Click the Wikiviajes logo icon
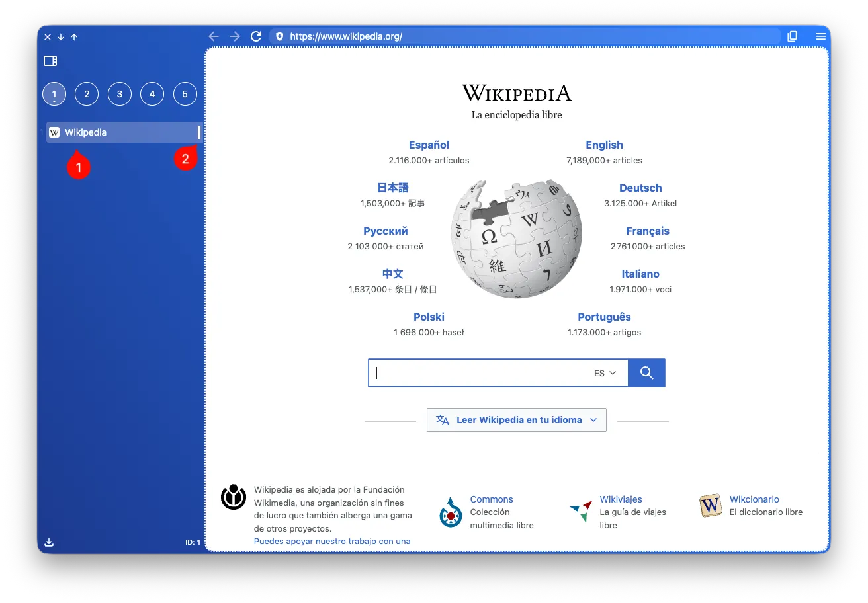This screenshot has height=603, width=868. click(581, 511)
